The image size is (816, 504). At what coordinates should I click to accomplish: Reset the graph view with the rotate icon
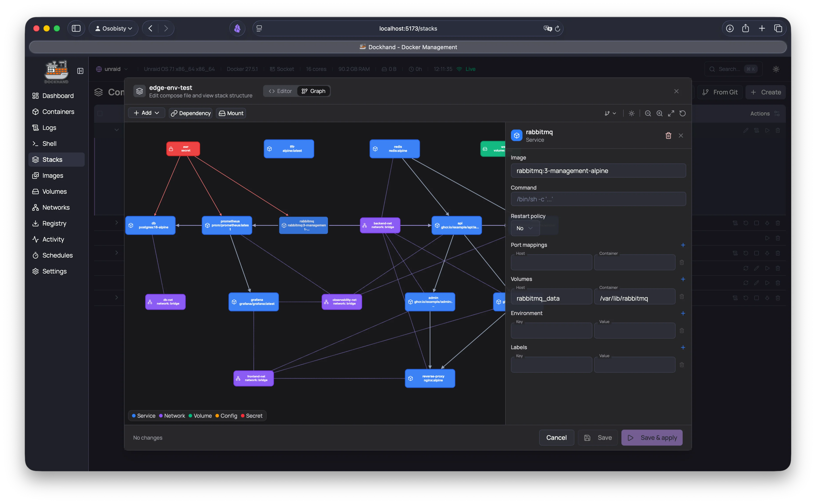pyautogui.click(x=683, y=113)
